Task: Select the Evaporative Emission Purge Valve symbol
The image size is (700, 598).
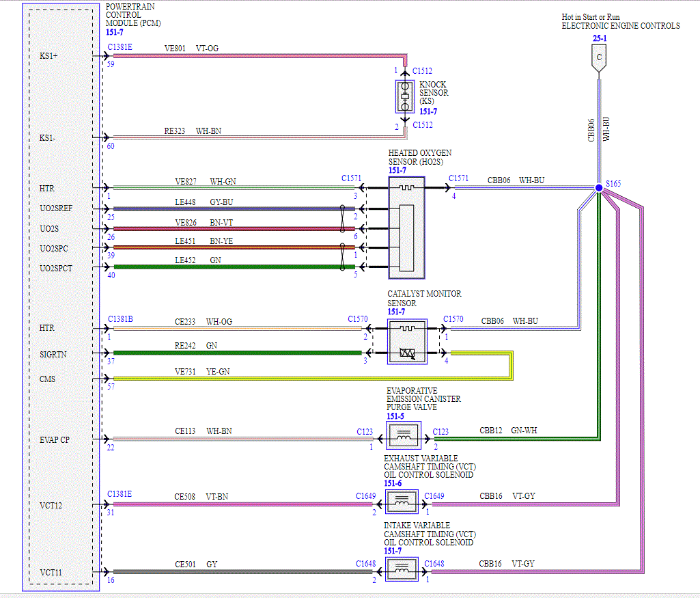Action: [404, 435]
